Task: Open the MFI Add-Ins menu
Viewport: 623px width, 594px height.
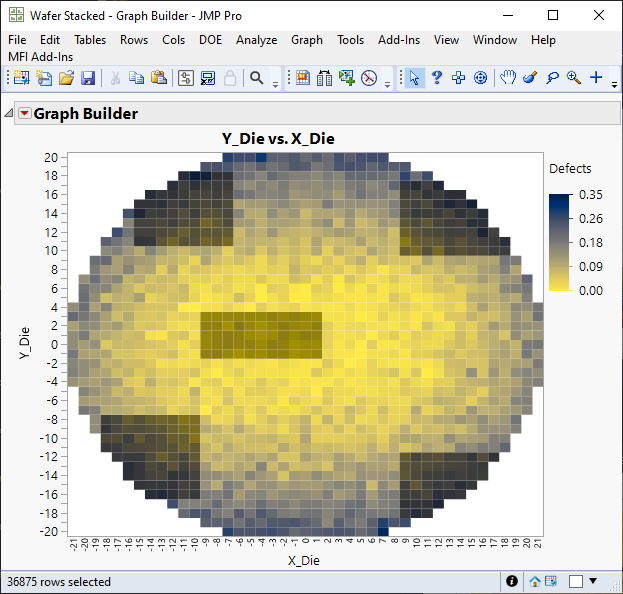Action: [x=41, y=57]
